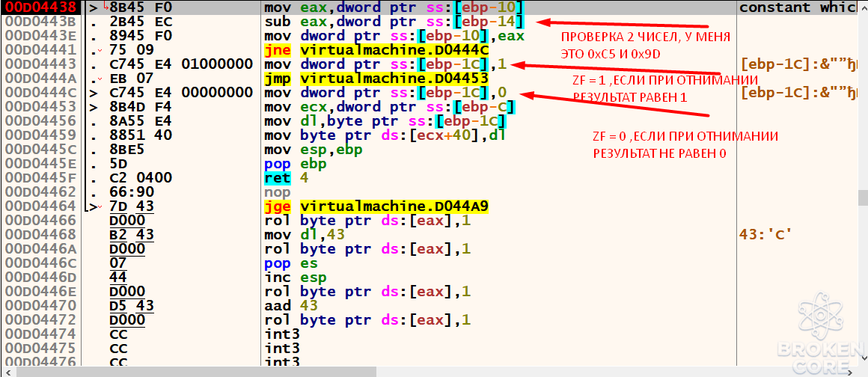The height and width of the screenshot is (377, 868).
Task: Select address 00D04462
Action: (39, 192)
